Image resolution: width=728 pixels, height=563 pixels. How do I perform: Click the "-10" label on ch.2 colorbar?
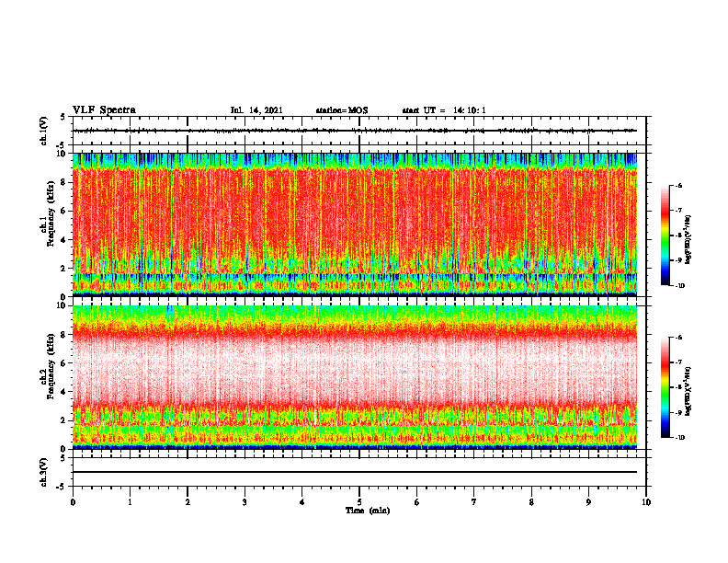pyautogui.click(x=679, y=438)
